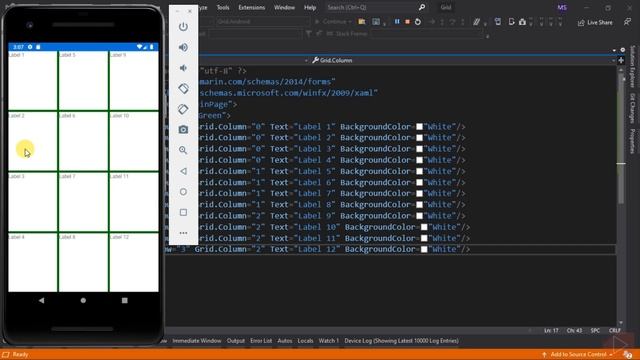
Task: Click the Ln: 17 line indicator
Action: [551, 331]
